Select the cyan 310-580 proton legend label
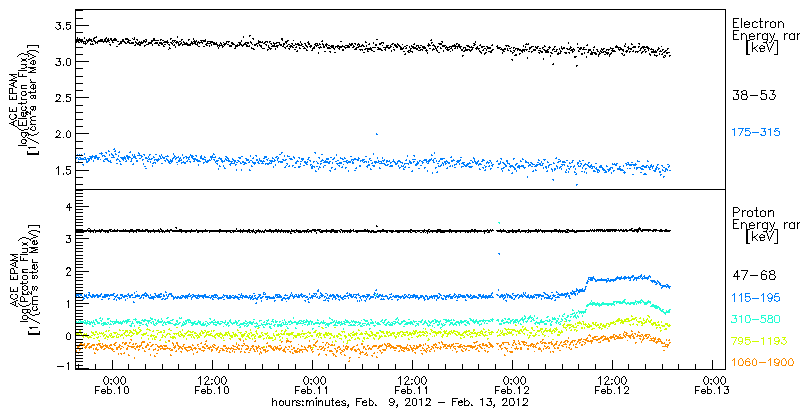The image size is (800, 410). (x=756, y=319)
